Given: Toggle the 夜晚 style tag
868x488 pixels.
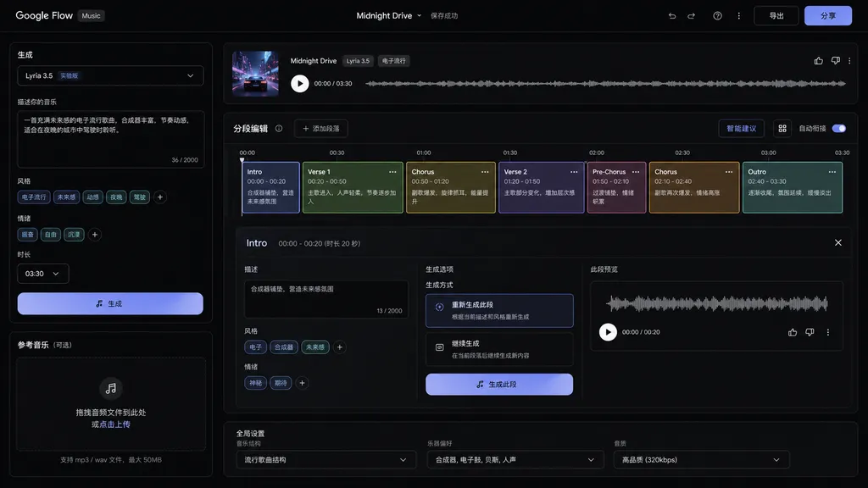Looking at the screenshot, I should pos(116,197).
